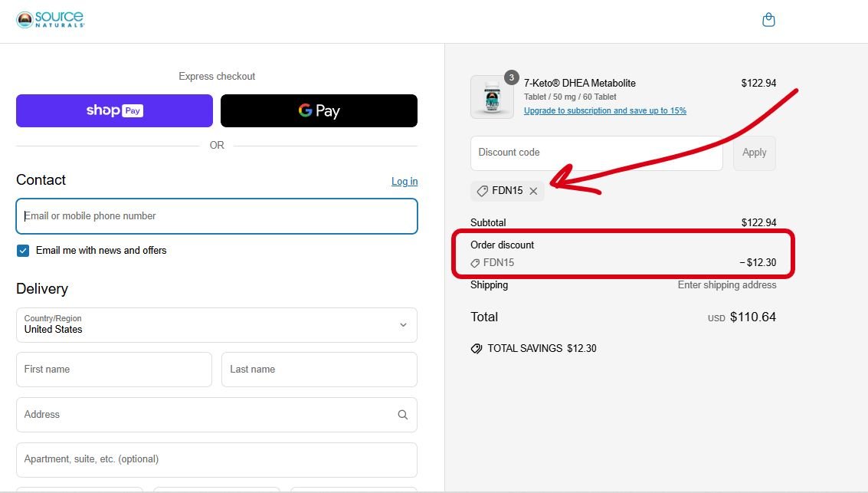This screenshot has width=868, height=493.
Task: Click the Apartment, suite, etc. field
Action: 217,460
